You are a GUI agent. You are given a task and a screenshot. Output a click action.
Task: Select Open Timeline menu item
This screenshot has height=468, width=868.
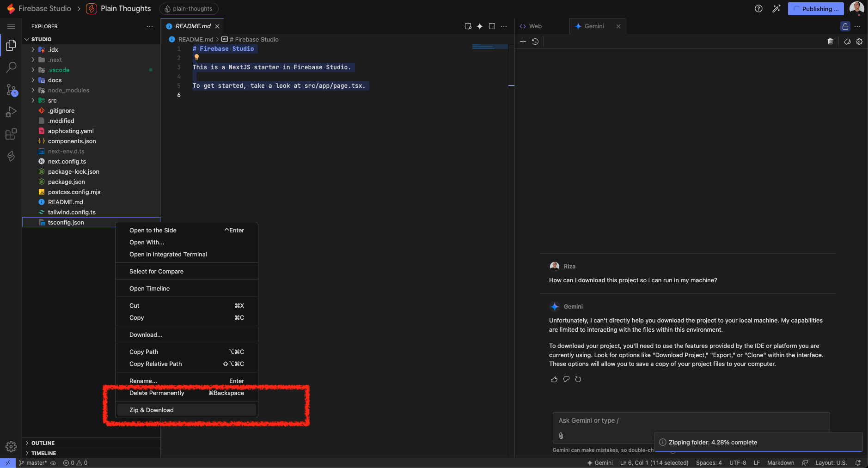pos(187,288)
